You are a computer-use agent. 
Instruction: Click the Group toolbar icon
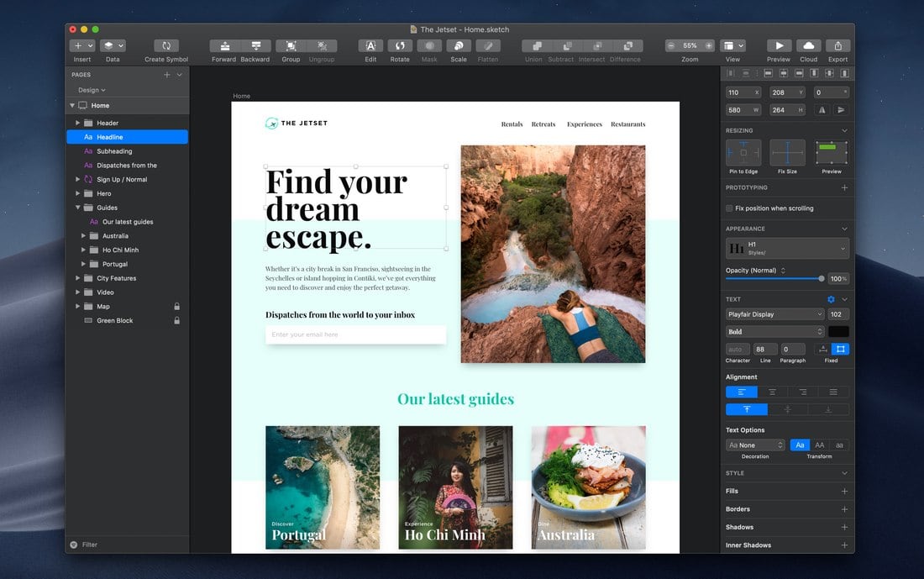[x=291, y=46]
